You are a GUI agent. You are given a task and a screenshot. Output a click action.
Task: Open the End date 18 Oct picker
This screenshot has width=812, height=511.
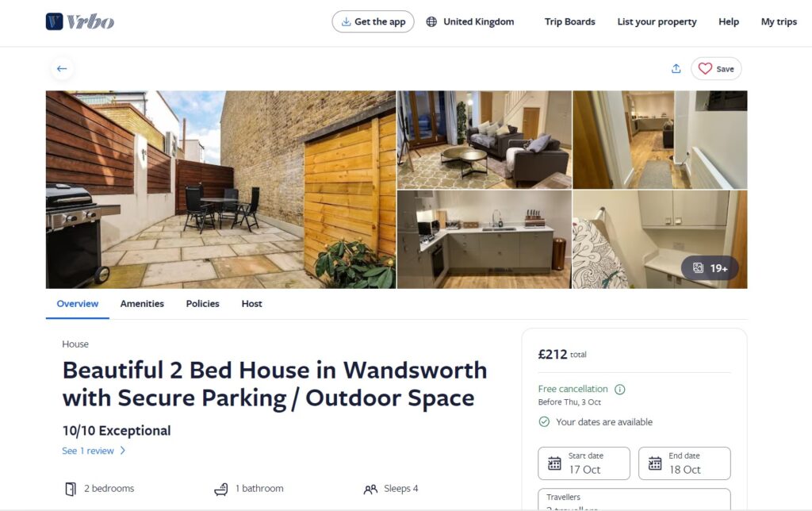pyautogui.click(x=684, y=463)
